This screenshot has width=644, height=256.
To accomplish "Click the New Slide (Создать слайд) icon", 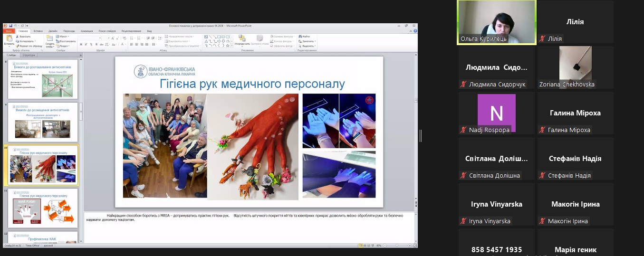I will (50, 40).
